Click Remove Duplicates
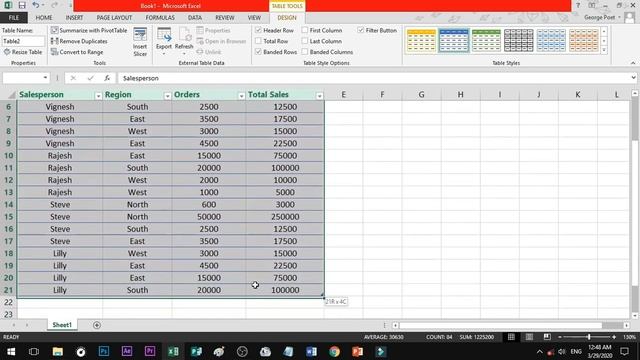This screenshot has height=360, width=640. click(x=79, y=41)
